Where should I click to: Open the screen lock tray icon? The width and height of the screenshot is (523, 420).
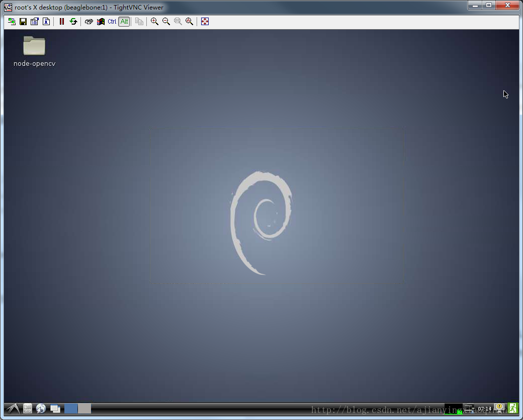click(499, 408)
